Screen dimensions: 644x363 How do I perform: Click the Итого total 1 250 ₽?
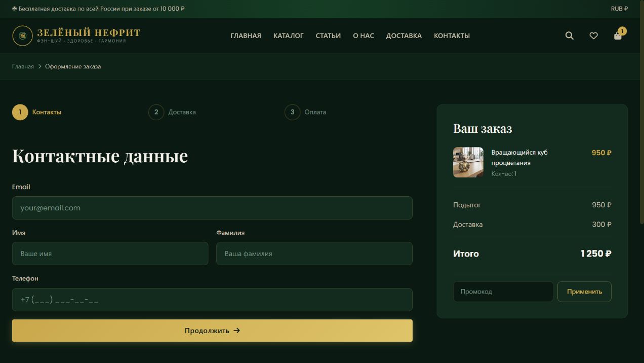point(596,253)
